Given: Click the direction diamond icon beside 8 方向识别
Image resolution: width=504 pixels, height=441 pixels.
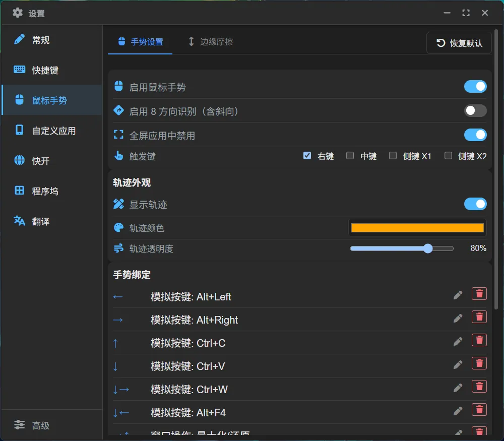Looking at the screenshot, I should (x=118, y=110).
